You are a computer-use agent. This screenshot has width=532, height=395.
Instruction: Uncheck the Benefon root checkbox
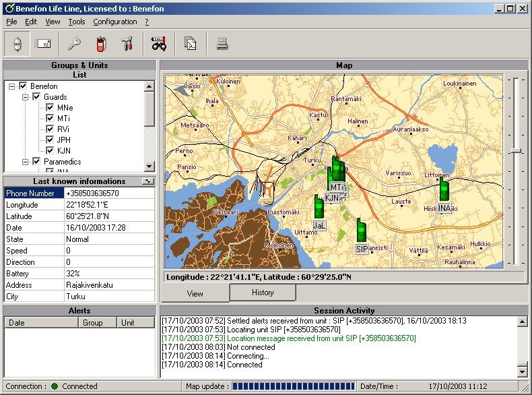pos(23,86)
